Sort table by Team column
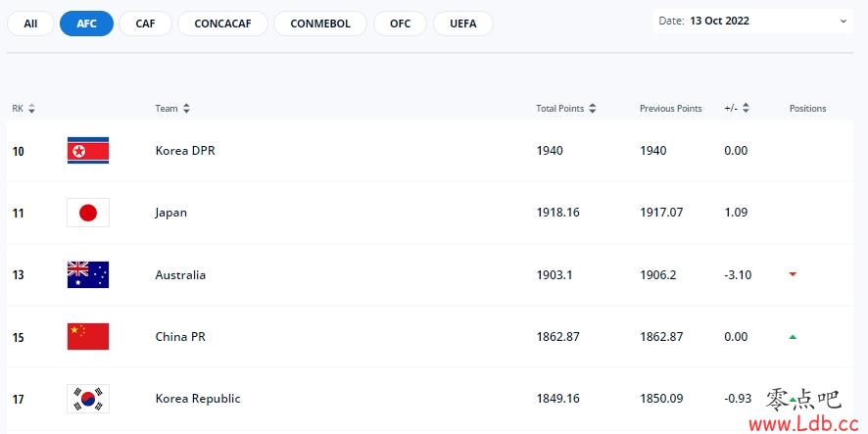868x434 pixels. (186, 109)
